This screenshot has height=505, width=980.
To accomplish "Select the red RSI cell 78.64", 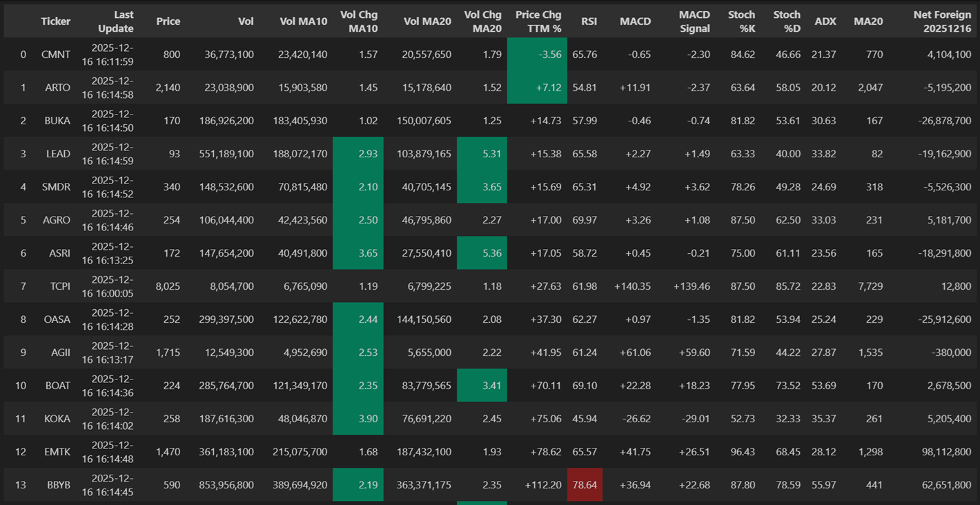I will (585, 485).
